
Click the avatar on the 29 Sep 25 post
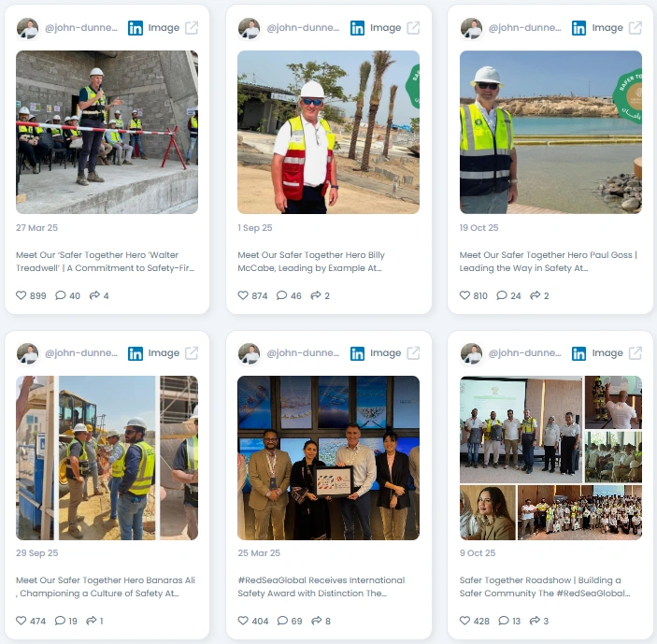28,353
